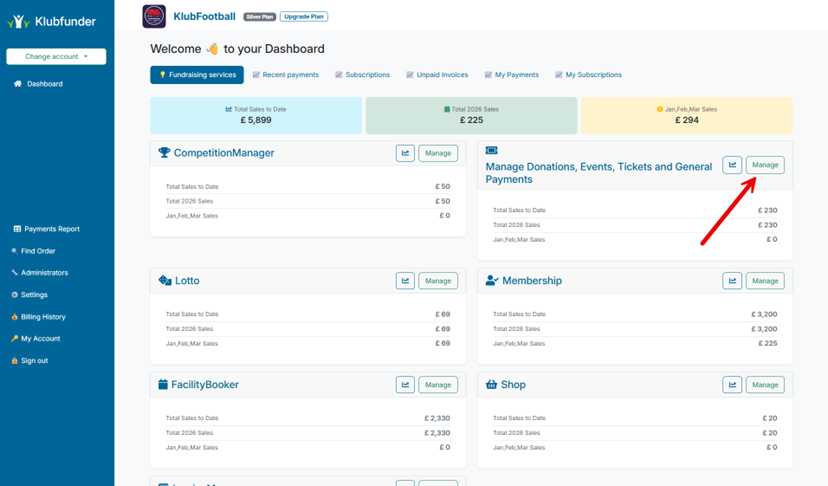Open CompetitionManager chart stats icon
The image size is (828, 486).
(x=406, y=153)
